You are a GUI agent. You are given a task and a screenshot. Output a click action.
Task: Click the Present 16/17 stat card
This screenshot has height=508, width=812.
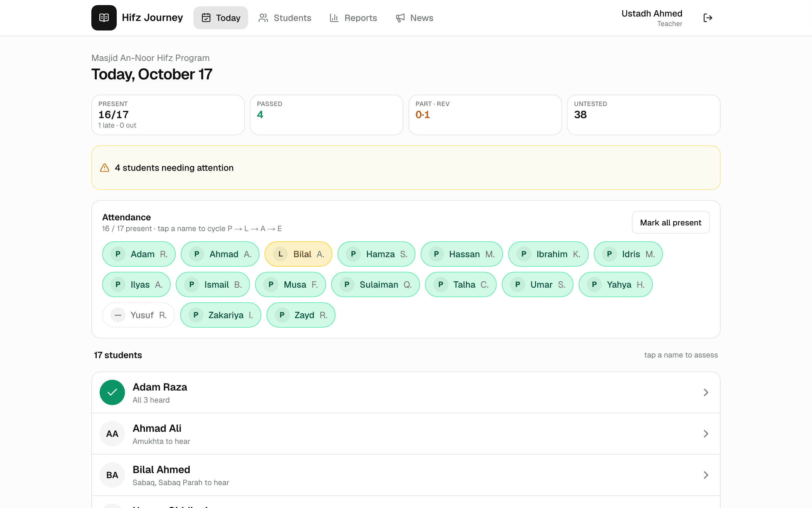pyautogui.click(x=168, y=115)
